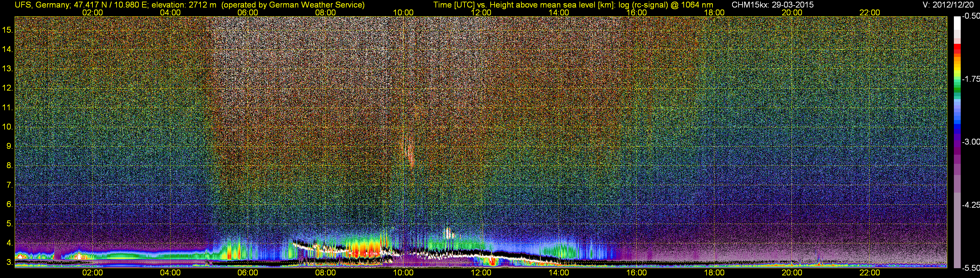Click the color scale value -0.50

coord(971,16)
